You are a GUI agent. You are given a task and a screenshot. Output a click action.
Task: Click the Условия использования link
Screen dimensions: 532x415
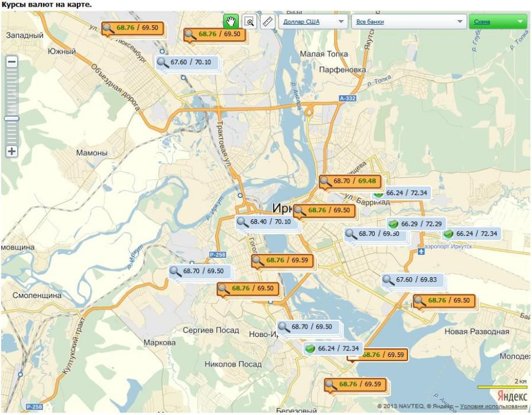click(x=494, y=406)
